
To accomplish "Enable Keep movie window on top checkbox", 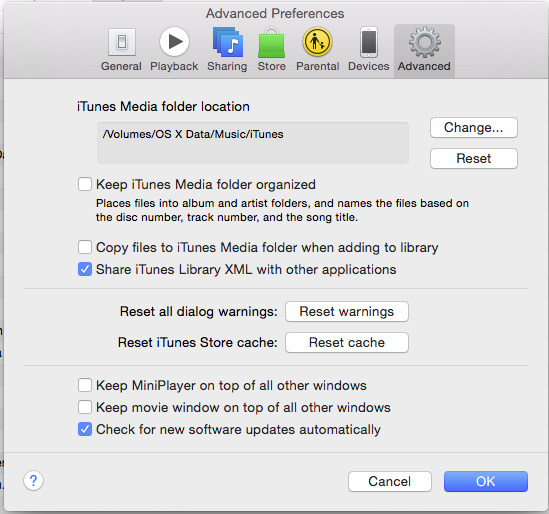I will 85,407.
